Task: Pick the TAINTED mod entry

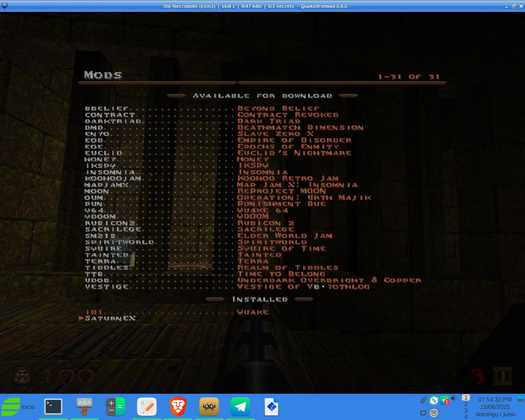Action: tap(183, 255)
